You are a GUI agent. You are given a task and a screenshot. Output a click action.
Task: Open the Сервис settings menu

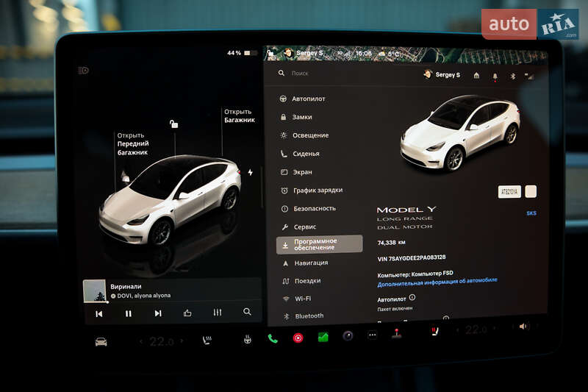point(299,227)
